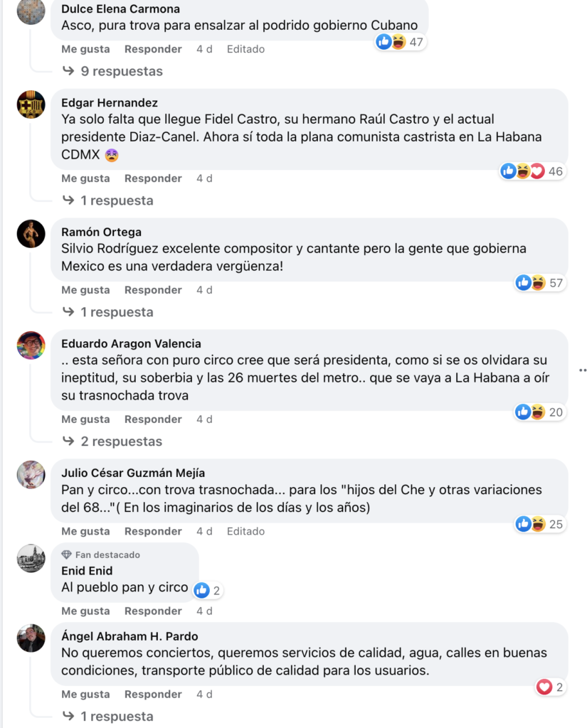Image resolution: width=587 pixels, height=728 pixels.
Task: Click Editado on Julio César's comment
Action: pyautogui.click(x=246, y=532)
